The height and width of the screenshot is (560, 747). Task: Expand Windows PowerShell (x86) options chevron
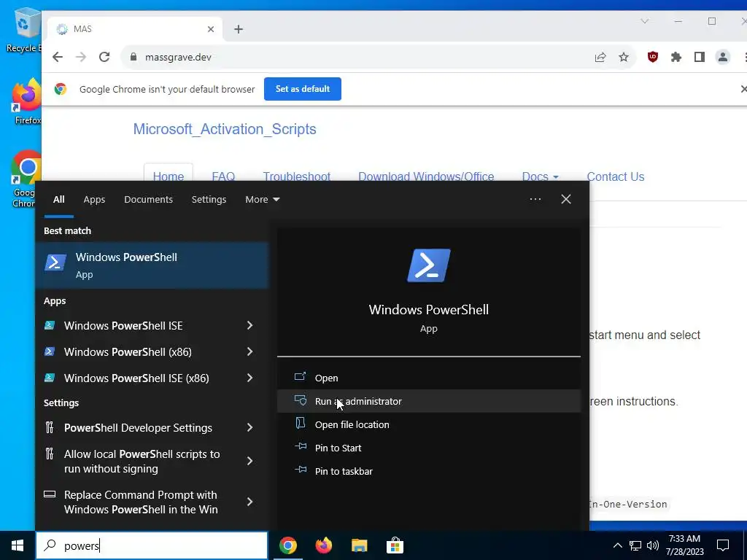click(250, 351)
